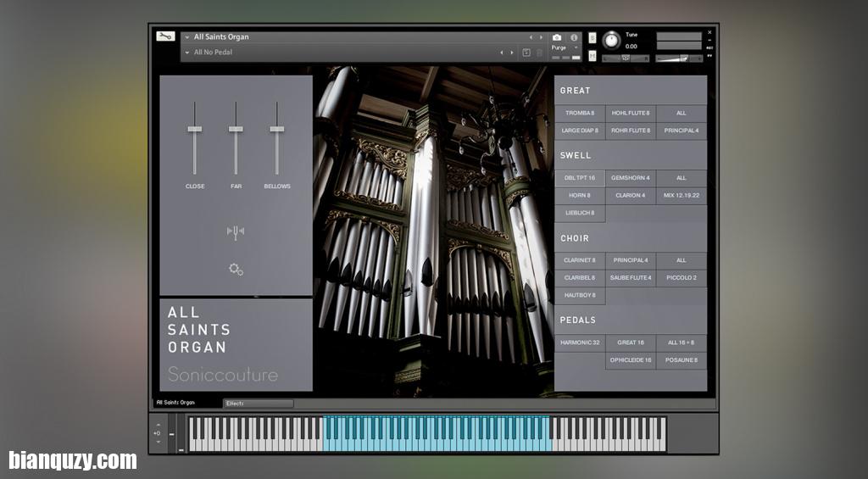Viewport: 868px width, 479px height.
Task: Toggle Swell MIX 12.19.22 stop
Action: (682, 196)
